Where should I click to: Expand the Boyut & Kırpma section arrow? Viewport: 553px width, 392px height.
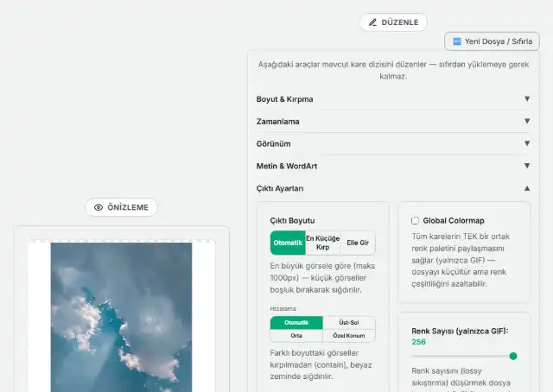point(527,98)
